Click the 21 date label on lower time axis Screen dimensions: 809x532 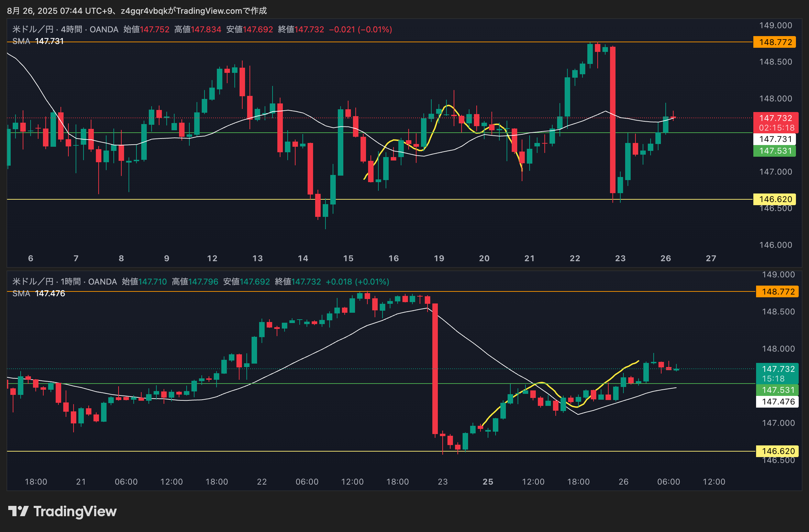tap(81, 482)
